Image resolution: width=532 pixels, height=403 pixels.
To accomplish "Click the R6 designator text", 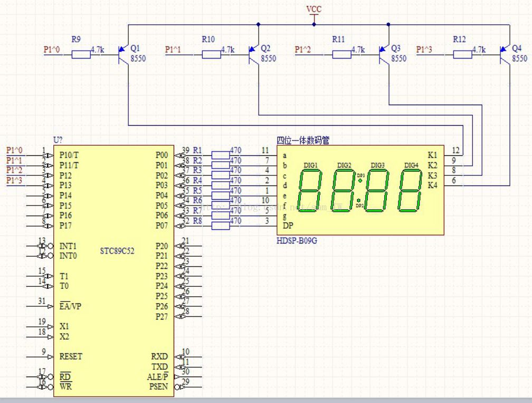I will tap(197, 200).
